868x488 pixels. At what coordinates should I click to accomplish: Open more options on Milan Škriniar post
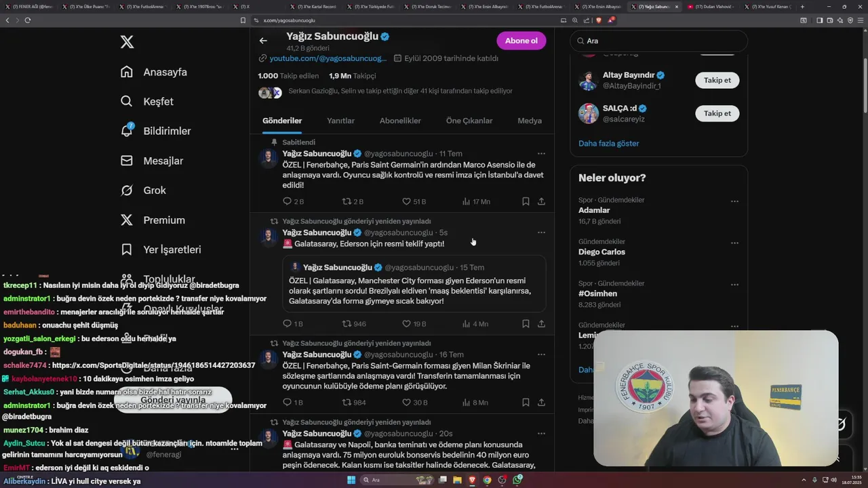541,354
